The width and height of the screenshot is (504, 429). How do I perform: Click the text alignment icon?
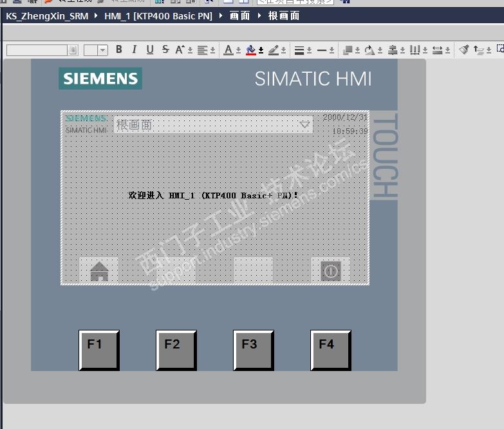pyautogui.click(x=203, y=50)
